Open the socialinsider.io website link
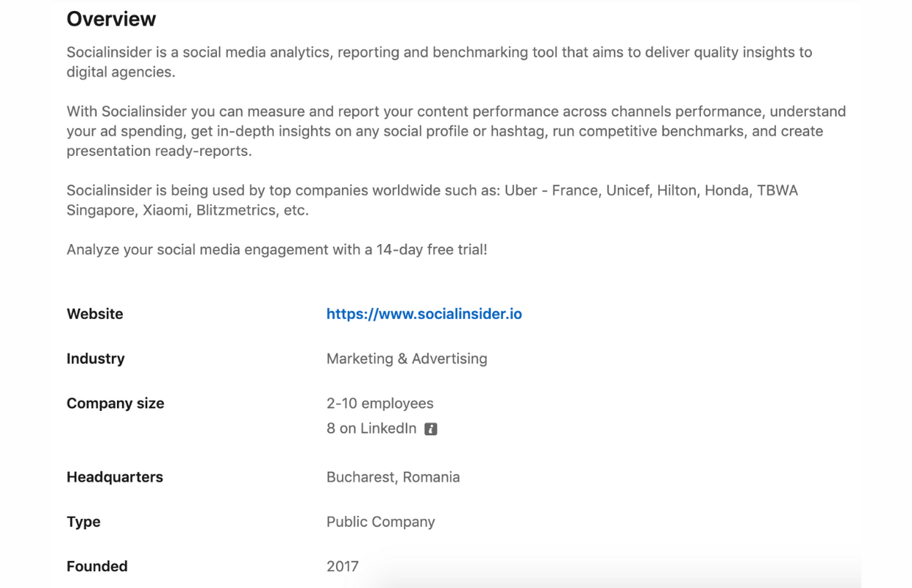This screenshot has width=912, height=588. pos(424,314)
